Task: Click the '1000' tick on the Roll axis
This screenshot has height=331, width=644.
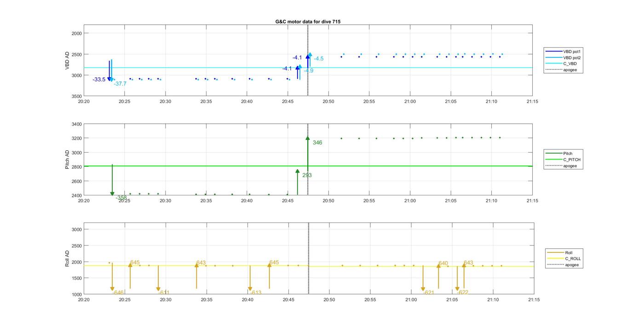Action: 77,294
